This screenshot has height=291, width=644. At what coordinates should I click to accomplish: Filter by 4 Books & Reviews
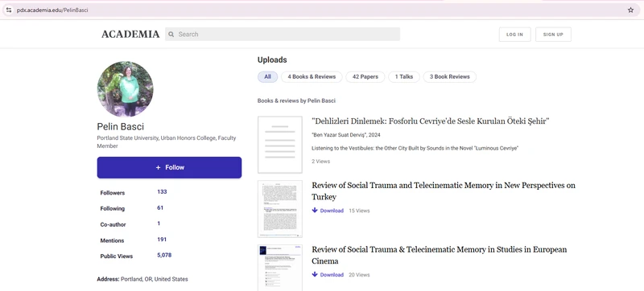click(312, 76)
